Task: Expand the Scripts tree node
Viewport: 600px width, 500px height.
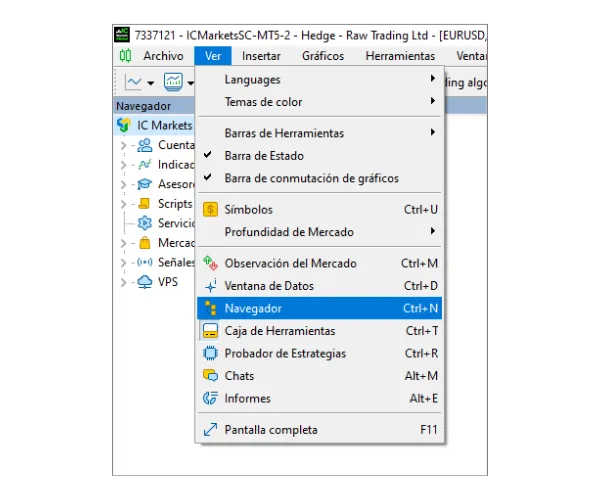Action: point(123,204)
